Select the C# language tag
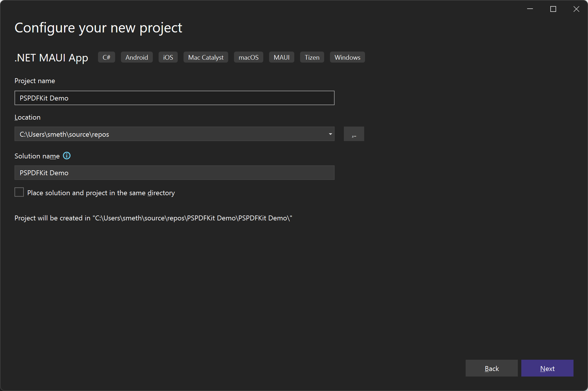This screenshot has width=588, height=391. (x=106, y=57)
